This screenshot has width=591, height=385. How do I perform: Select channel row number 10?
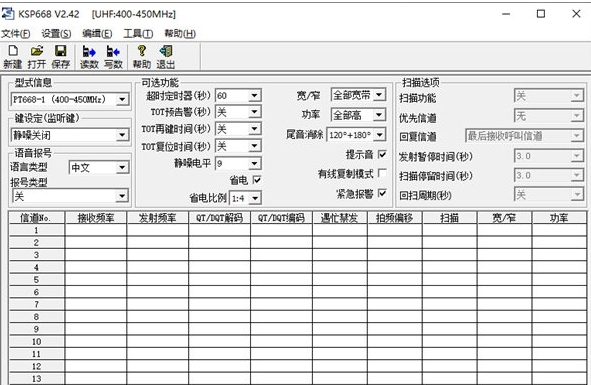[36, 341]
